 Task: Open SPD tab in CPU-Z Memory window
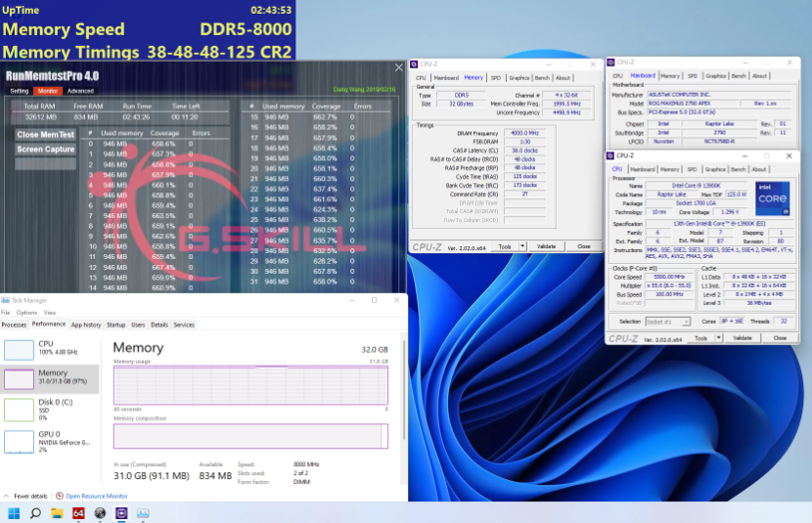point(496,78)
